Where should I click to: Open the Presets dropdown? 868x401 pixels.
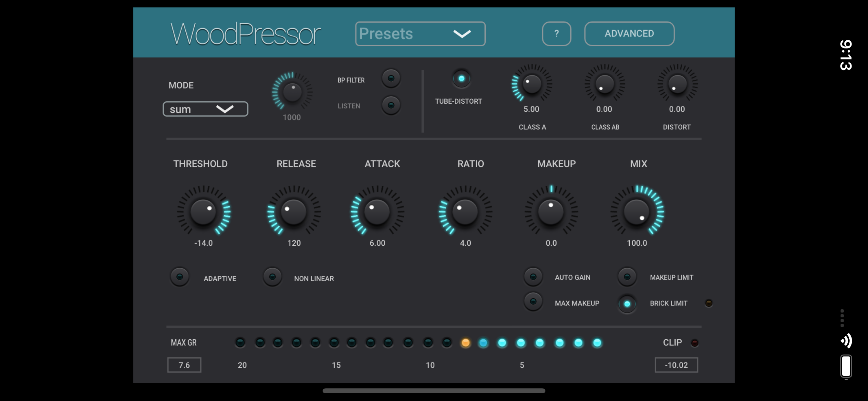point(420,33)
